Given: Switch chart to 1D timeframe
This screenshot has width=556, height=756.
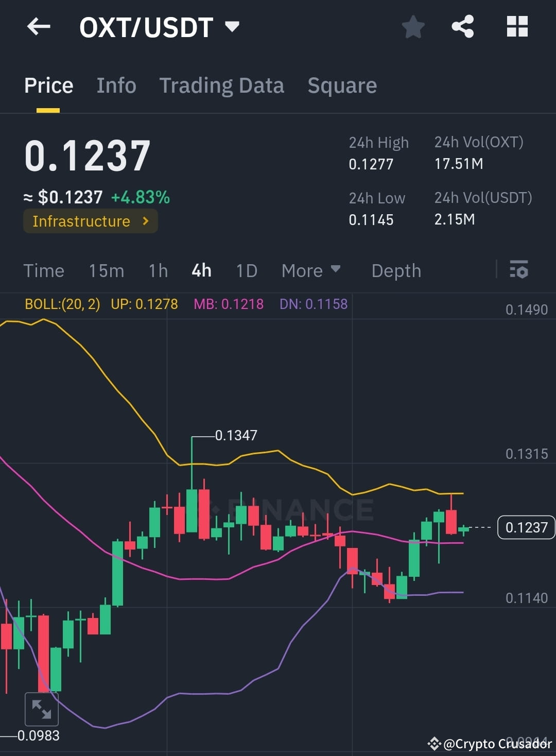Looking at the screenshot, I should click(x=246, y=270).
